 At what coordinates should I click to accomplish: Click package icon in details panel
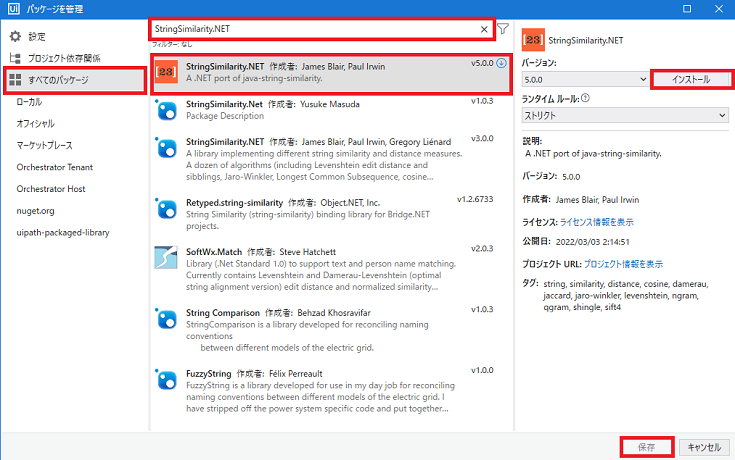(533, 40)
